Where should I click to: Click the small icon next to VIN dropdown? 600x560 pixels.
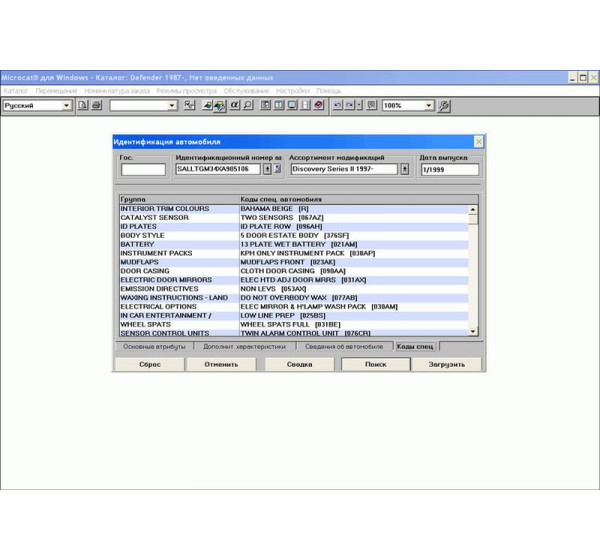[x=278, y=169]
